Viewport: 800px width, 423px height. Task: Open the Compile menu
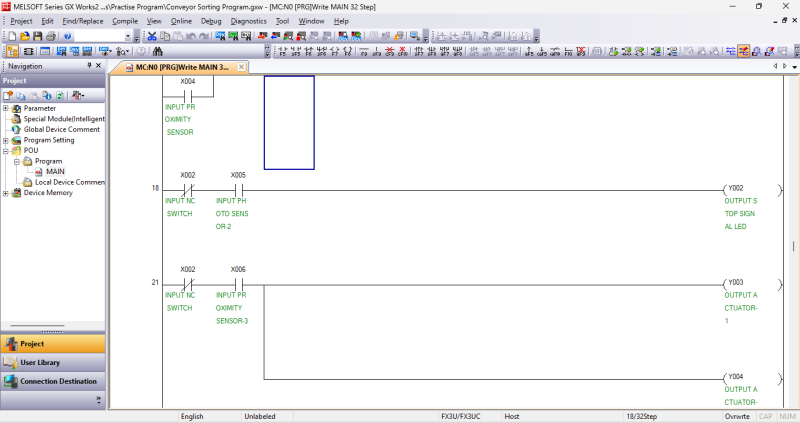[125, 20]
